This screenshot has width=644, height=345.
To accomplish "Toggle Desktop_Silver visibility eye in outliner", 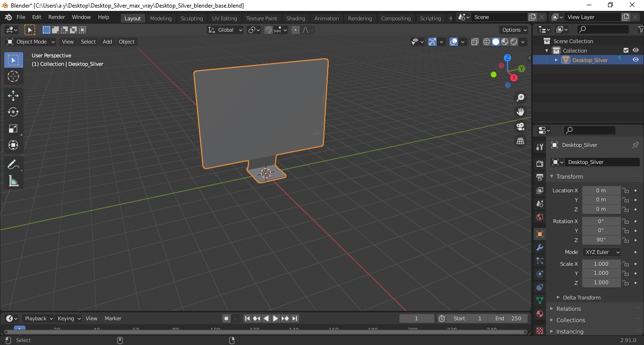I will click(x=635, y=60).
